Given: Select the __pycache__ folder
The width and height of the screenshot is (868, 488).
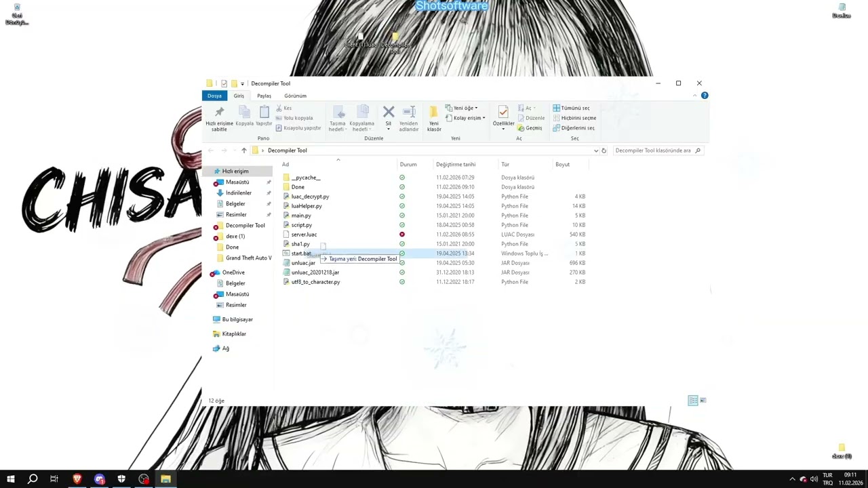Looking at the screenshot, I should tap(305, 178).
